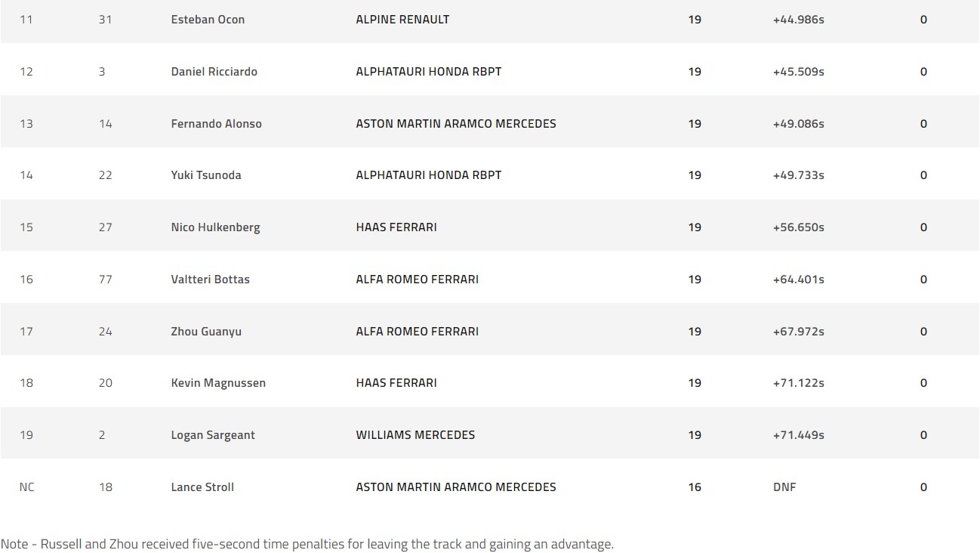This screenshot has height=553, width=980.
Task: Select Daniel Ricciardo's name
Action: click(214, 72)
